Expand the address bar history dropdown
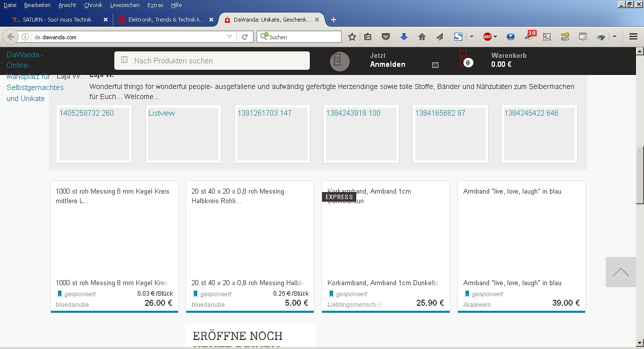This screenshot has width=644, height=349. click(x=230, y=37)
